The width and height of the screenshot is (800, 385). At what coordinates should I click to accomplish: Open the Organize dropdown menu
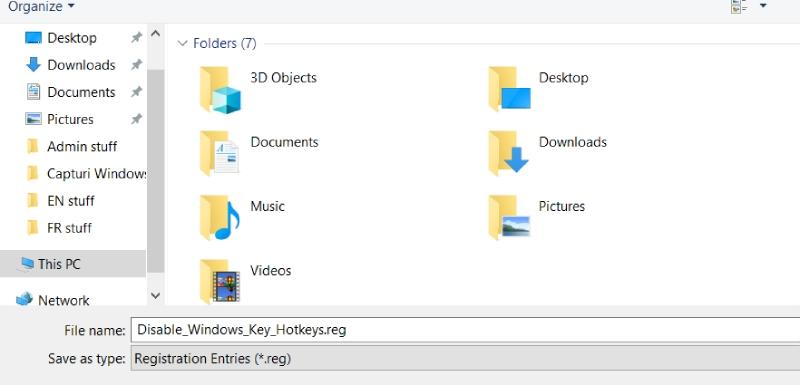click(41, 7)
